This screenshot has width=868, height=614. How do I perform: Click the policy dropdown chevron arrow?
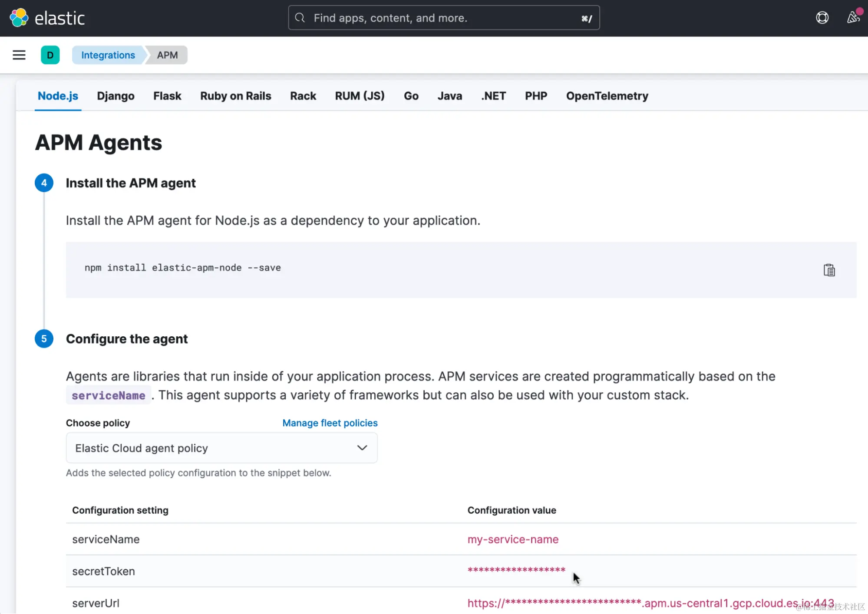point(362,448)
